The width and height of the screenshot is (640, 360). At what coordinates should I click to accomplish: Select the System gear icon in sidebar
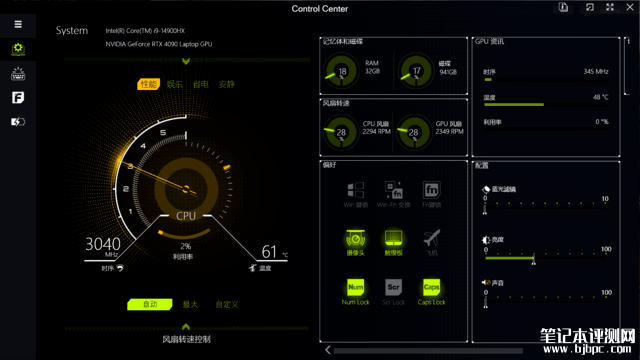[18, 49]
